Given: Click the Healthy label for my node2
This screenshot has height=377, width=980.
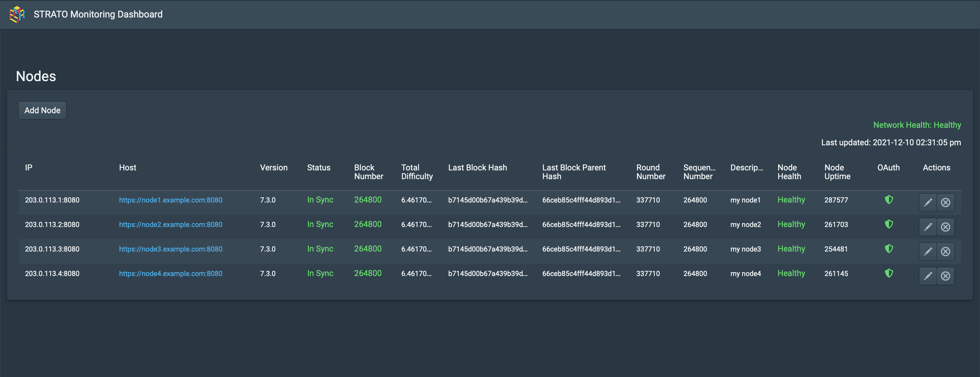Looking at the screenshot, I should click(x=791, y=224).
